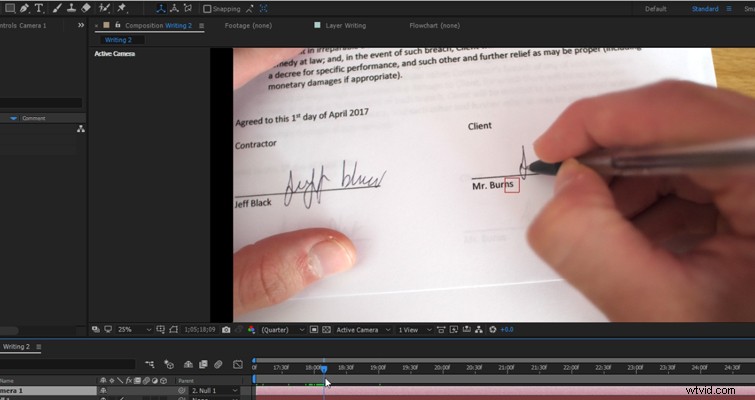
Task: Switch to the Effect Controls Camera 1 tab
Action: 23,26
